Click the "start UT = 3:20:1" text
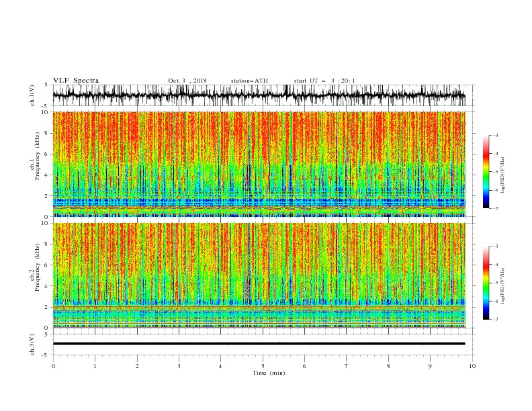 click(324, 81)
